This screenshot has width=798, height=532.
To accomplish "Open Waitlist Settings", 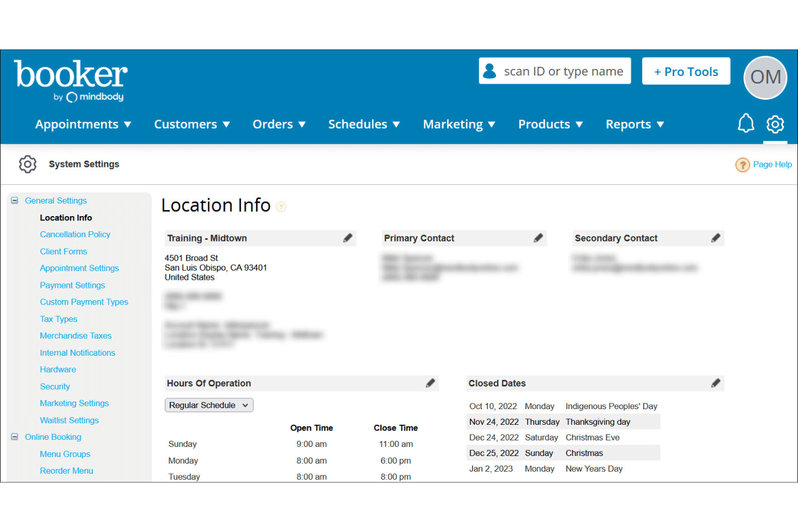I will pyautogui.click(x=70, y=420).
